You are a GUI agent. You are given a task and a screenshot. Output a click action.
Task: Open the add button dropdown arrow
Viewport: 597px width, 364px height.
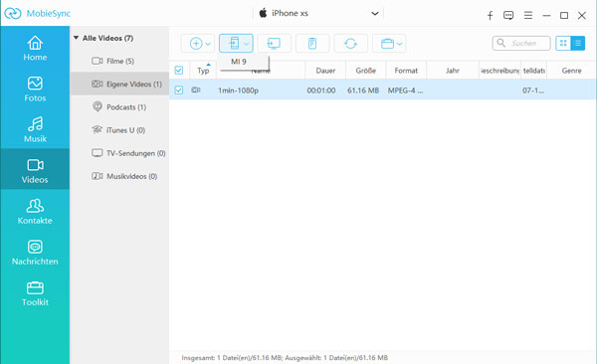pos(208,44)
